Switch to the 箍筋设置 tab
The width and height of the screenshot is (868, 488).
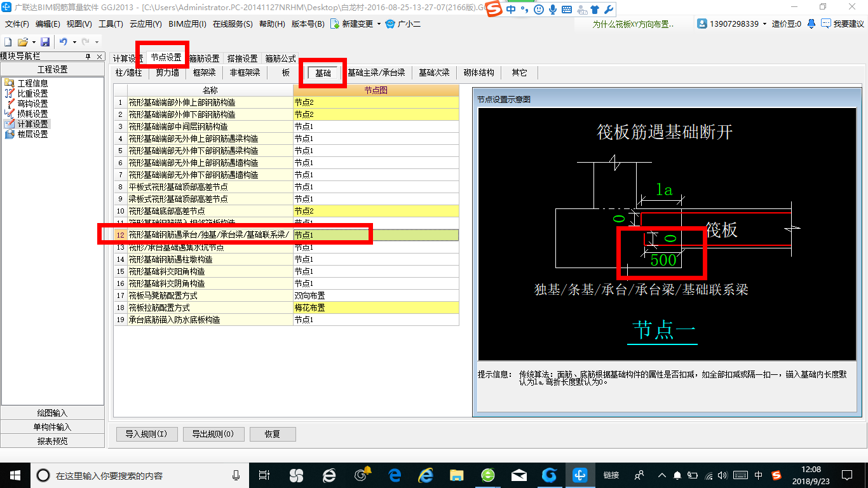click(204, 58)
